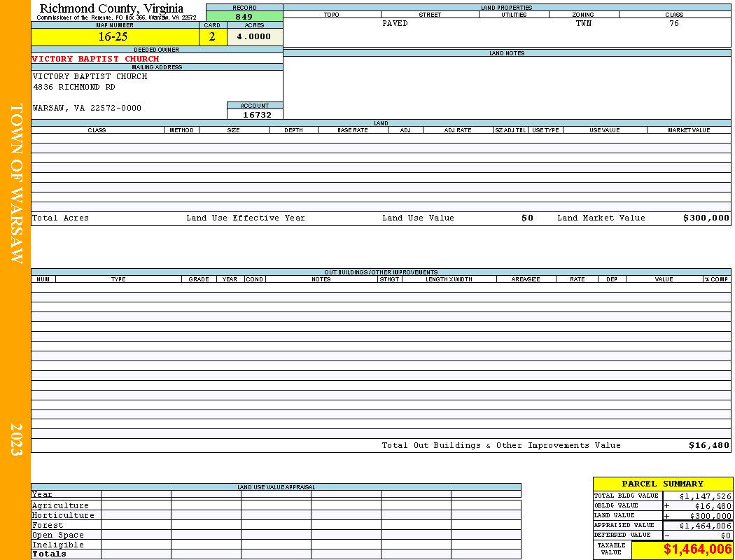Click the BASE RATE column header in Land table
This screenshot has width=735, height=560.
coord(353,129)
